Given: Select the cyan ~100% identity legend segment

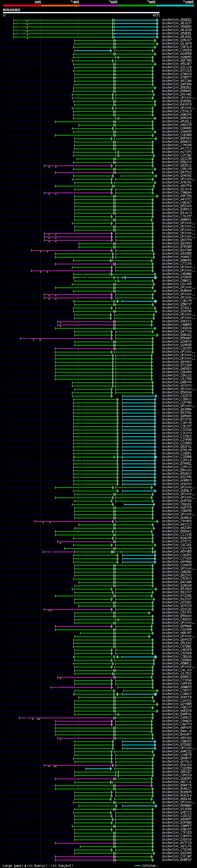Looking at the screenshot, I should 175,6.
